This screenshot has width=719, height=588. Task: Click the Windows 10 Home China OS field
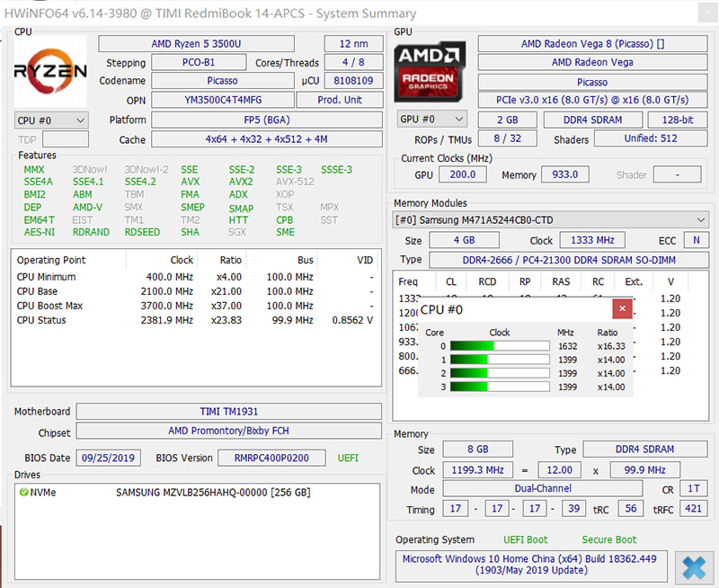tap(530, 565)
